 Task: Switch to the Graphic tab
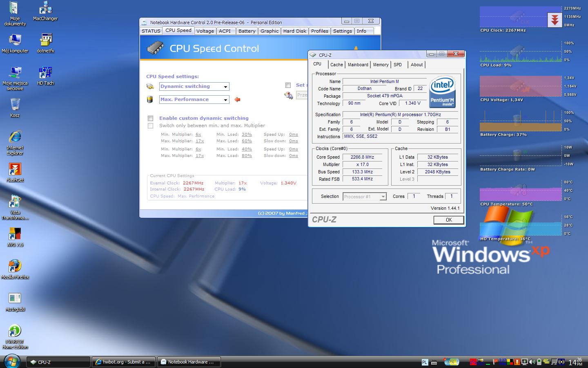point(269,31)
